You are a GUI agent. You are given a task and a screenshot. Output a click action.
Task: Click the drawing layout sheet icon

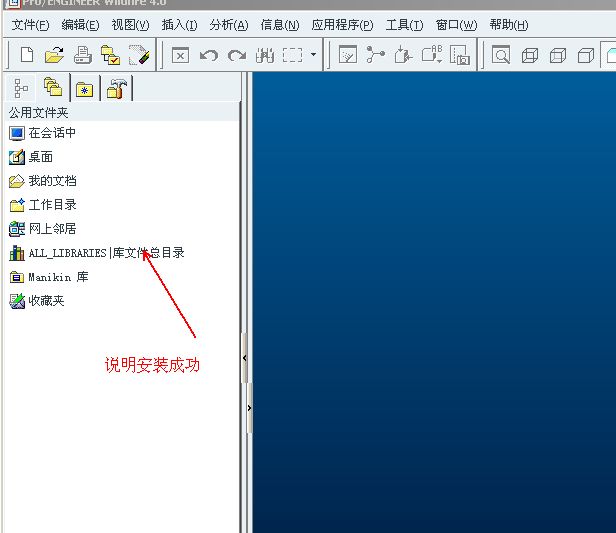tap(460, 55)
